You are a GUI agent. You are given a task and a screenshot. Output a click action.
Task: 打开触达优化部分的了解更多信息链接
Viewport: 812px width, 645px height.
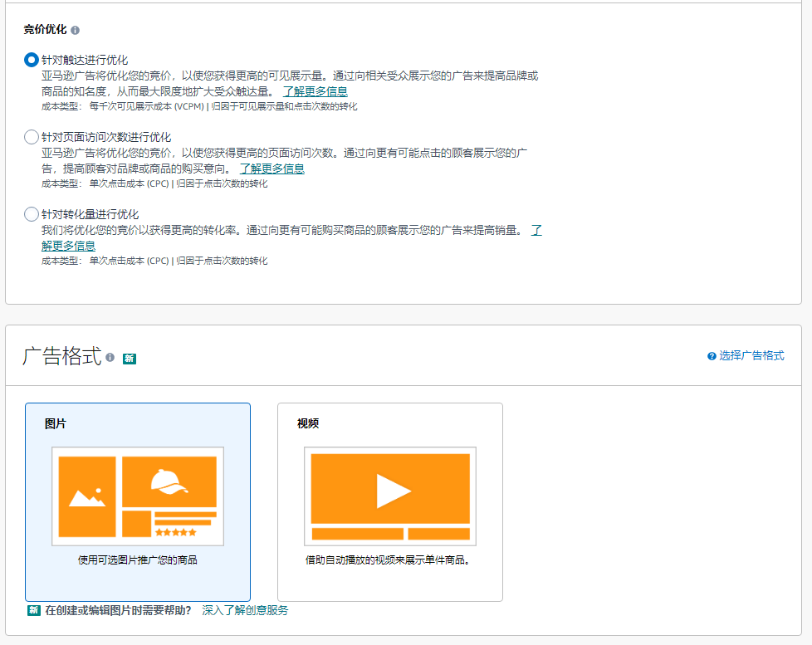[315, 90]
